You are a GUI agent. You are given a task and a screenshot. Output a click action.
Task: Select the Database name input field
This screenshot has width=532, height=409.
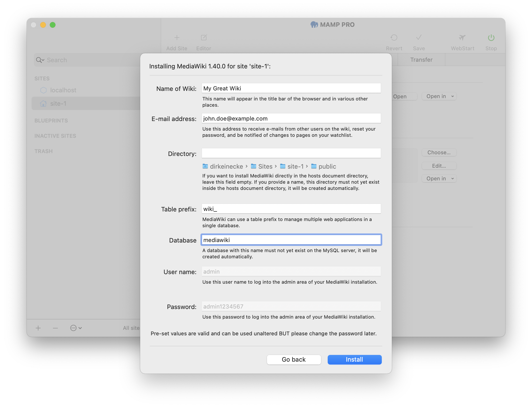coord(291,239)
